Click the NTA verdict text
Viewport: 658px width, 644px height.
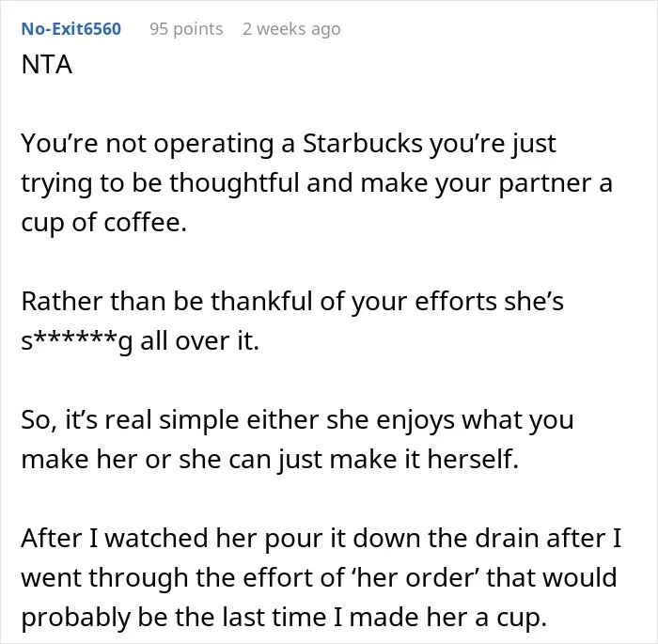(x=47, y=65)
